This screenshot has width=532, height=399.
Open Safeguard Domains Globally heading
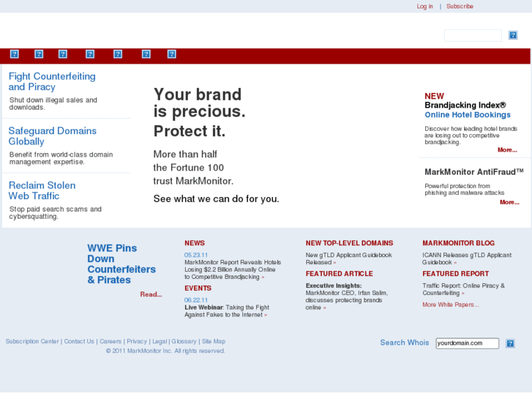click(x=52, y=136)
